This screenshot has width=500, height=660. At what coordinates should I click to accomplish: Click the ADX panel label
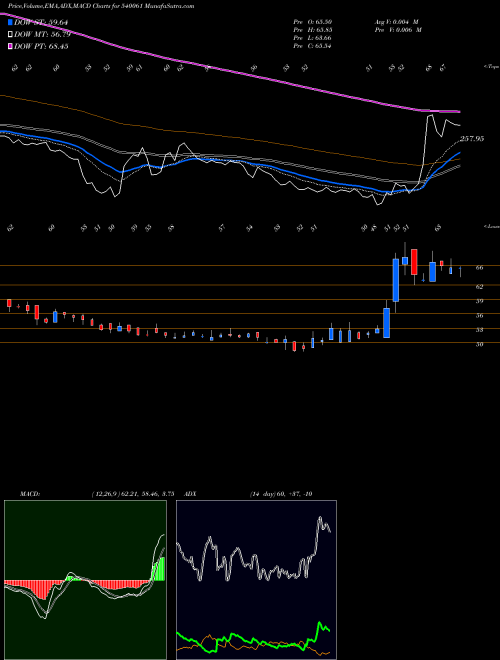tap(190, 494)
